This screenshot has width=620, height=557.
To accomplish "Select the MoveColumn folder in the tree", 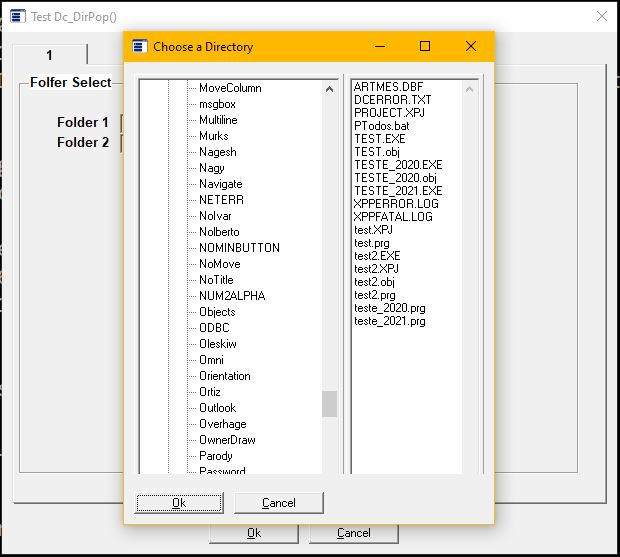I will click(230, 88).
